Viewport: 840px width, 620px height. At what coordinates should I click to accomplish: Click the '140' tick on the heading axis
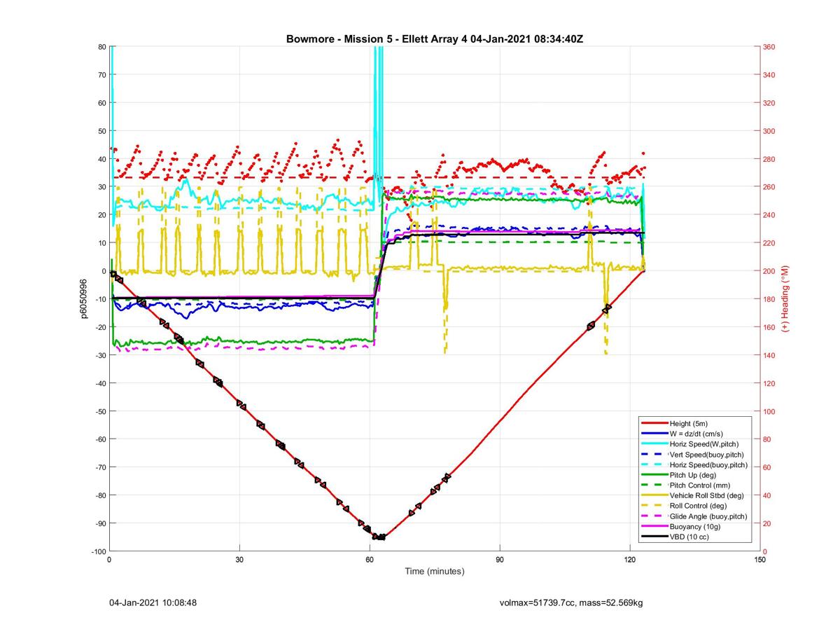click(x=769, y=355)
